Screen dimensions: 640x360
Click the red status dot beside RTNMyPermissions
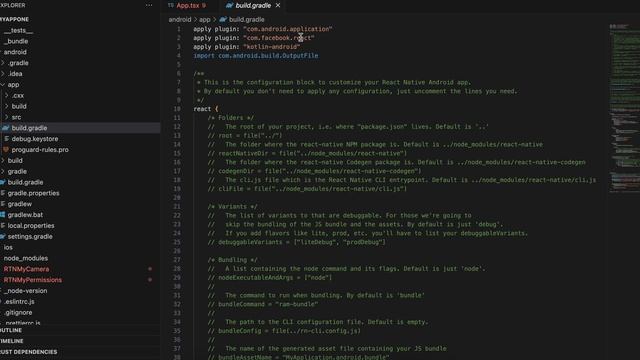coord(150,280)
